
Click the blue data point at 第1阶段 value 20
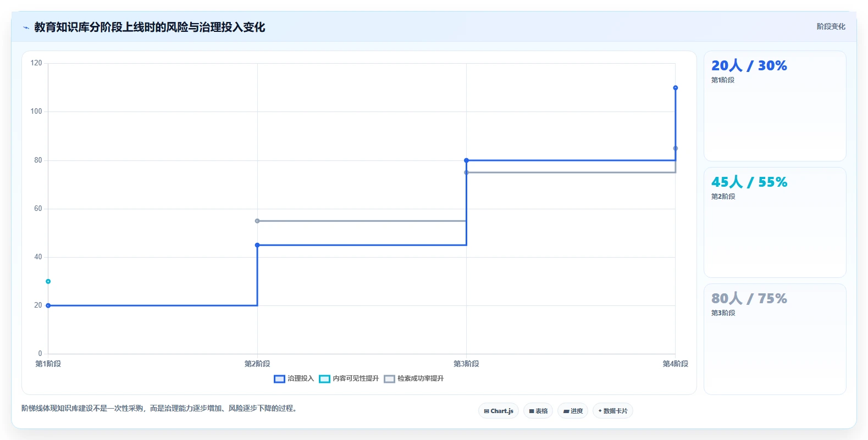[48, 305]
